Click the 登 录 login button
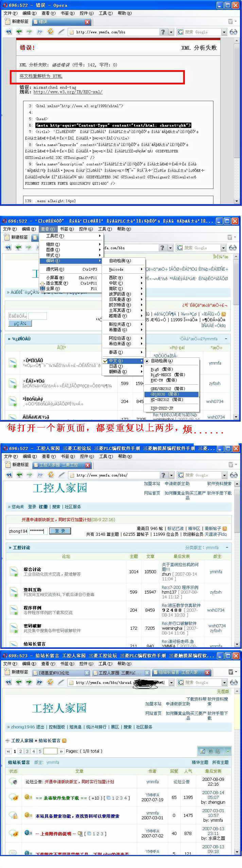Viewport: 242px width, 868px height. (x=60, y=531)
